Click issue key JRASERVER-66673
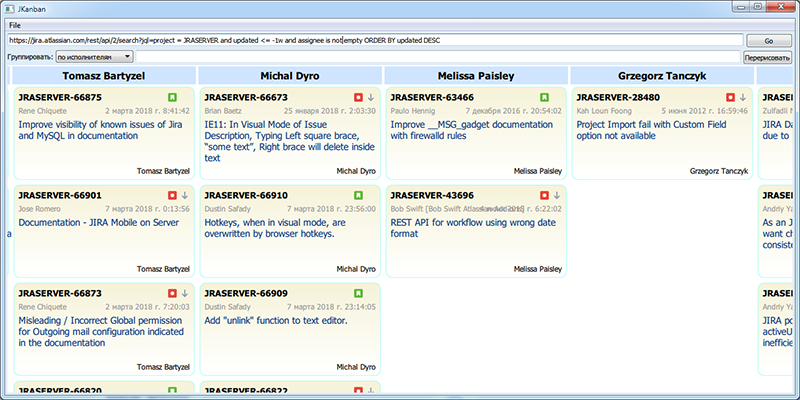This screenshot has height=400, width=800. [246, 97]
